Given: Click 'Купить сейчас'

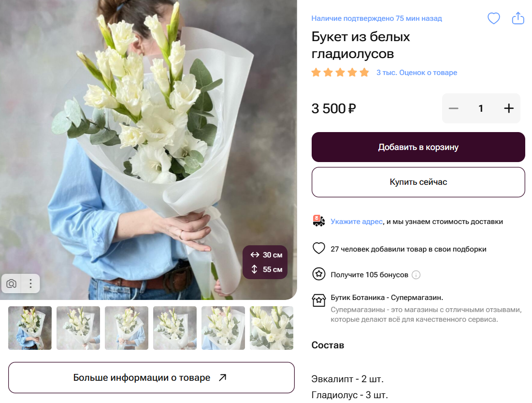Looking at the screenshot, I should (x=418, y=182).
